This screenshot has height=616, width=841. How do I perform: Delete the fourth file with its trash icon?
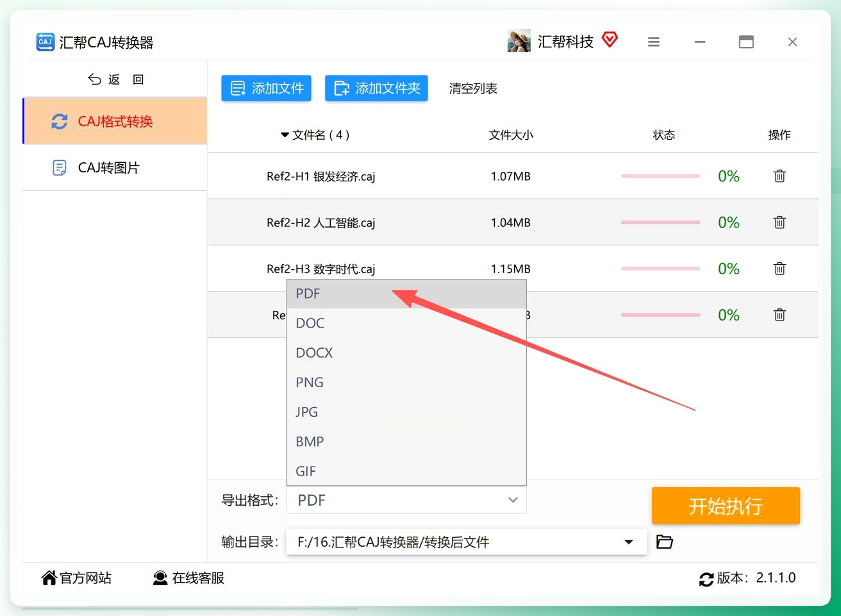tap(779, 315)
